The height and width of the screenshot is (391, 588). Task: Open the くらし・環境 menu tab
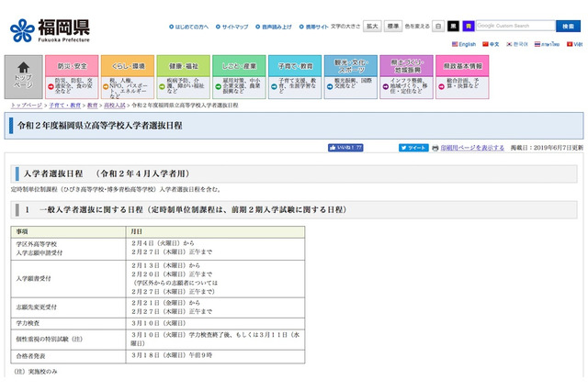click(128, 66)
